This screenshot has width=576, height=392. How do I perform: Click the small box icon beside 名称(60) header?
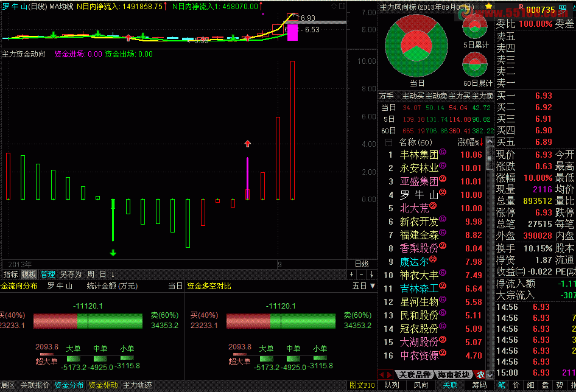pyautogui.click(x=388, y=142)
